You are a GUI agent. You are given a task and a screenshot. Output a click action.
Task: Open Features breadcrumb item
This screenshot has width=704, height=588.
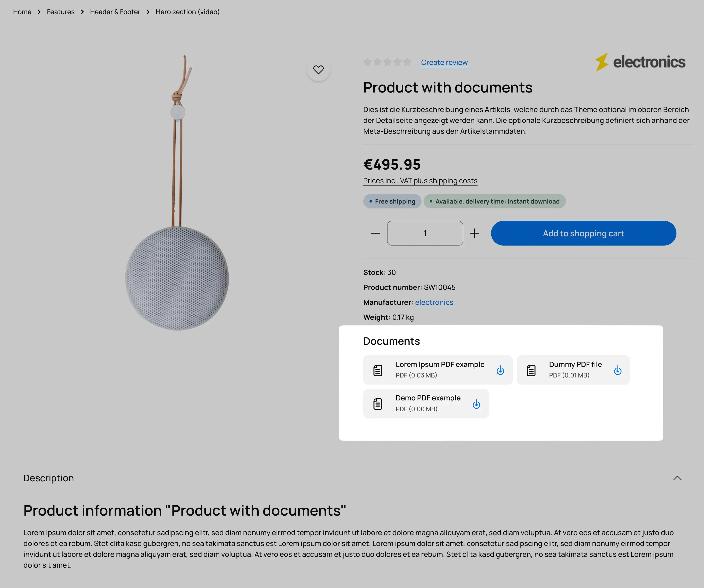click(61, 12)
